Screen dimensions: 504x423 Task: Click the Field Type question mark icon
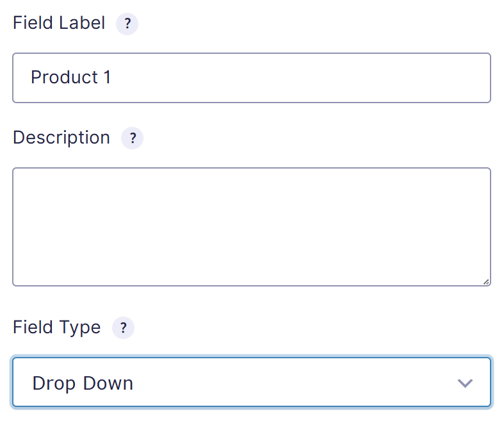coord(123,328)
